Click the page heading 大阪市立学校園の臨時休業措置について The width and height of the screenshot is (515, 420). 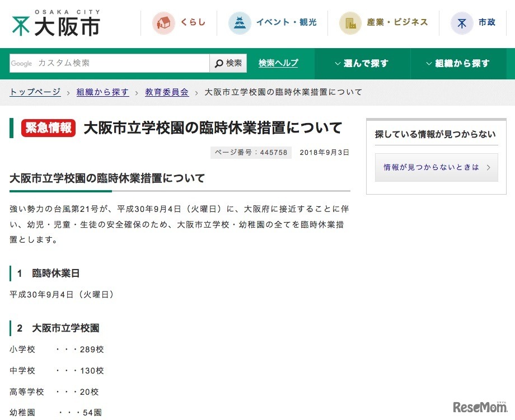[x=213, y=128]
